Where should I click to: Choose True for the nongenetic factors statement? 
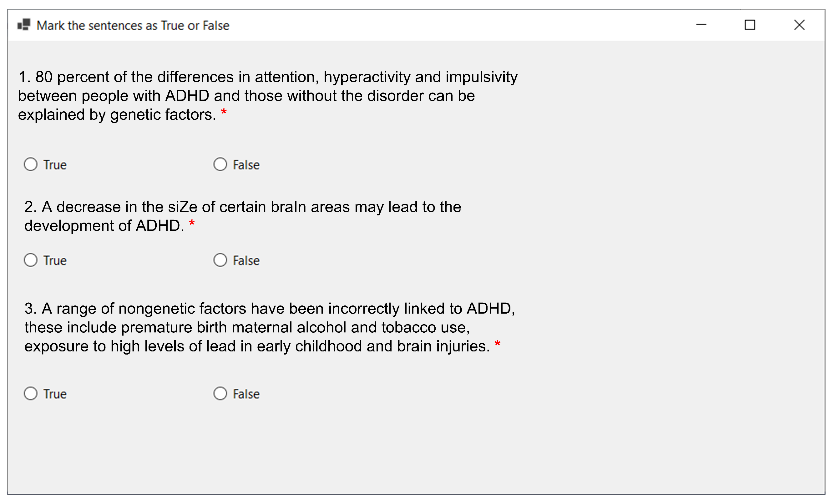[31, 394]
